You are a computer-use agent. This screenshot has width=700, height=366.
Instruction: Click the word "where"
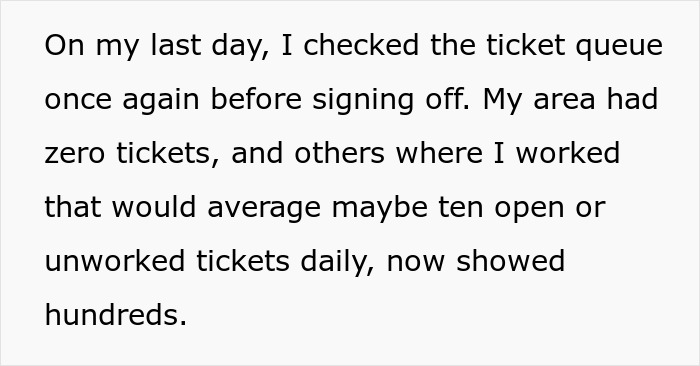pyautogui.click(x=439, y=153)
